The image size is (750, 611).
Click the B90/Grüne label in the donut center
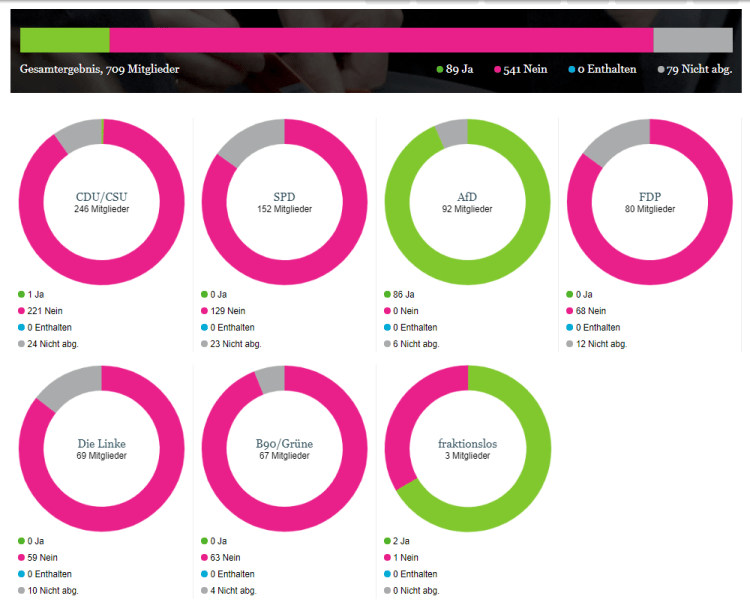284,443
